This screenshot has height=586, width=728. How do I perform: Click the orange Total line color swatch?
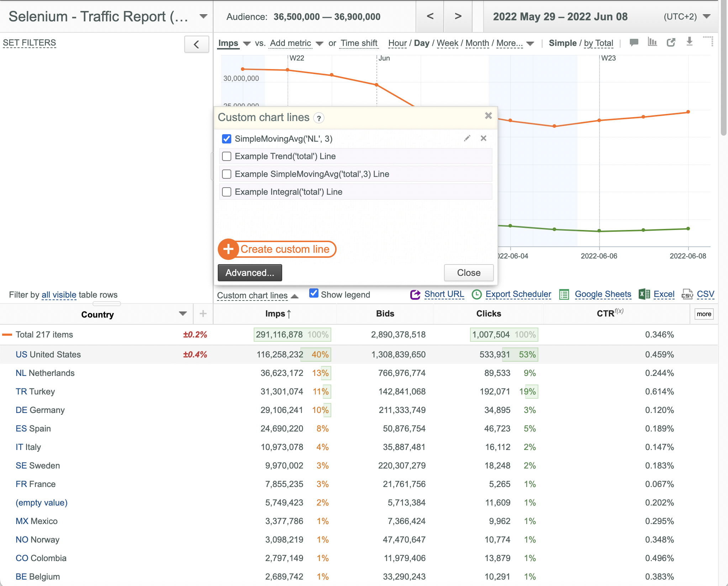pyautogui.click(x=7, y=335)
